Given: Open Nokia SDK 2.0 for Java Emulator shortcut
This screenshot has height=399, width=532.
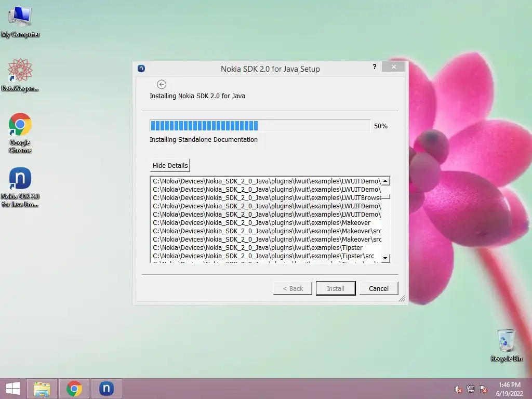Looking at the screenshot, I should coord(20,187).
